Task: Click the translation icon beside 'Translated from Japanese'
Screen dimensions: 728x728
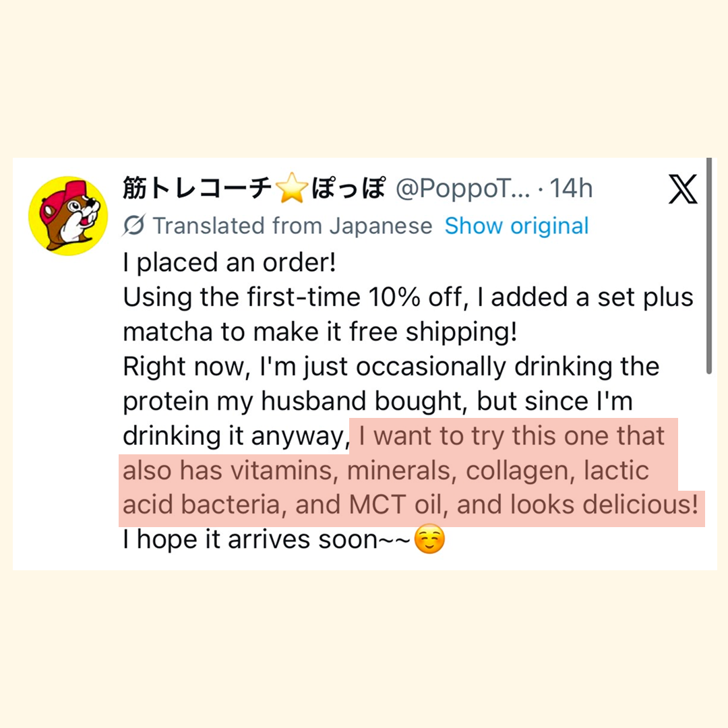Action: (134, 226)
